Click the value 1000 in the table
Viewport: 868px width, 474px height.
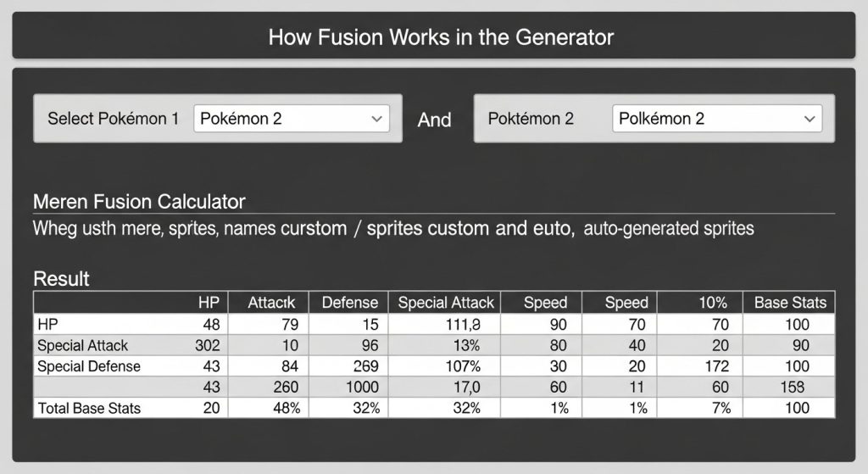pos(362,387)
